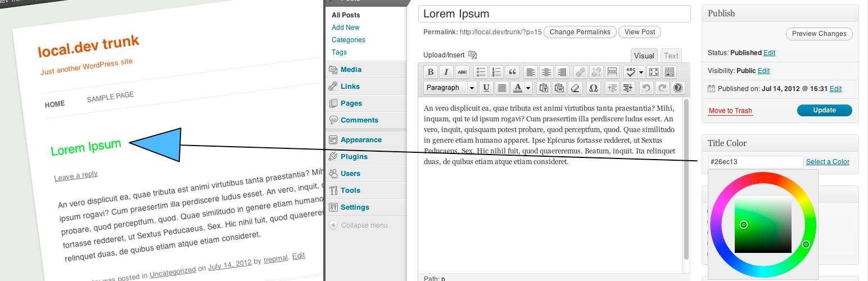Toggle the spellchecker ABC check icon
The height and width of the screenshot is (281, 868).
[630, 72]
